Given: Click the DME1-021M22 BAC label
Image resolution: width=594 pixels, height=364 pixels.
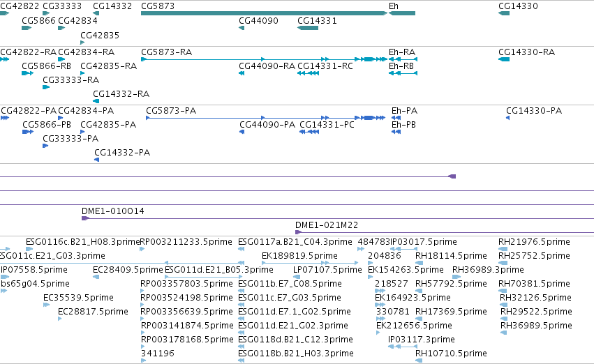Looking at the screenshot, I should [327, 225].
